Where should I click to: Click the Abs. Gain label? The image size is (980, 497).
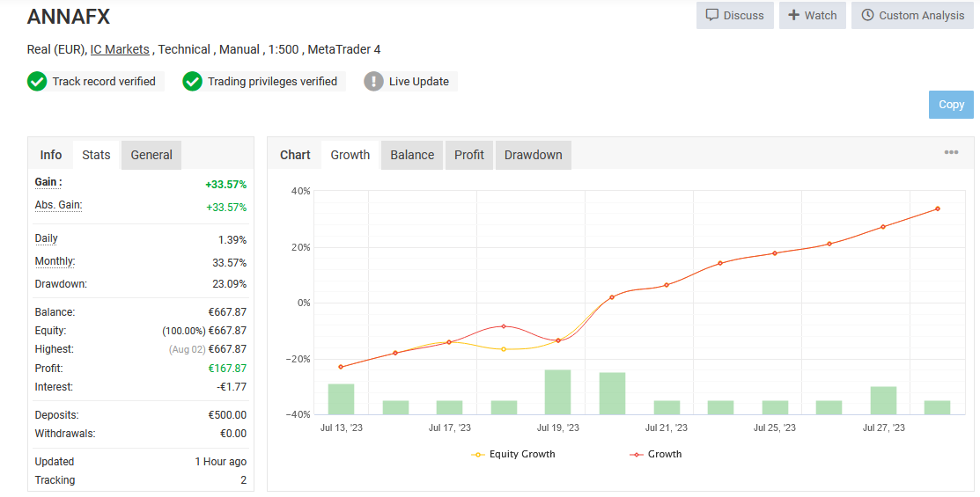[58, 205]
